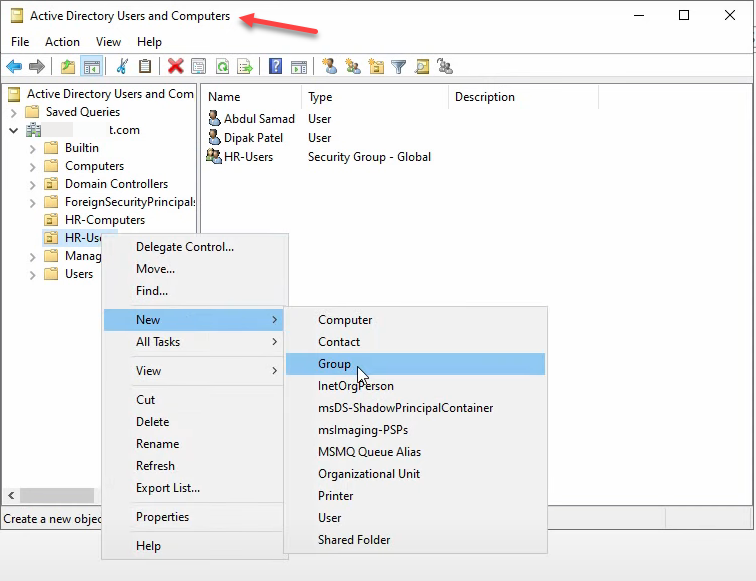
Task: Choose Group from the New submenu
Action: pyautogui.click(x=416, y=364)
